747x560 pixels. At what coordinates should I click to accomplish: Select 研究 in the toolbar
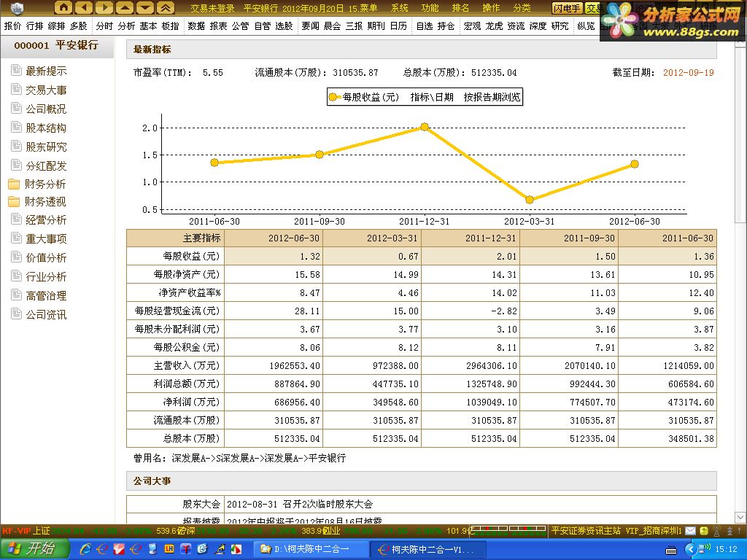(560, 26)
